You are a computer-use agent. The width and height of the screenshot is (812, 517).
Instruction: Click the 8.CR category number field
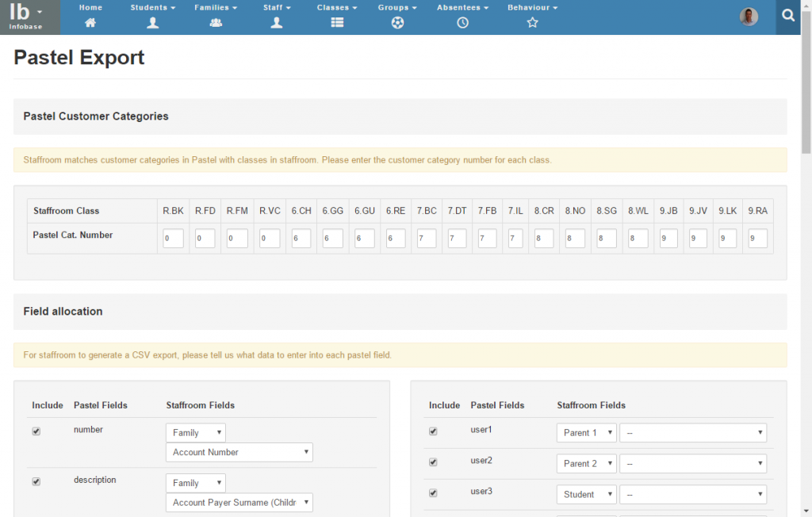click(x=544, y=239)
